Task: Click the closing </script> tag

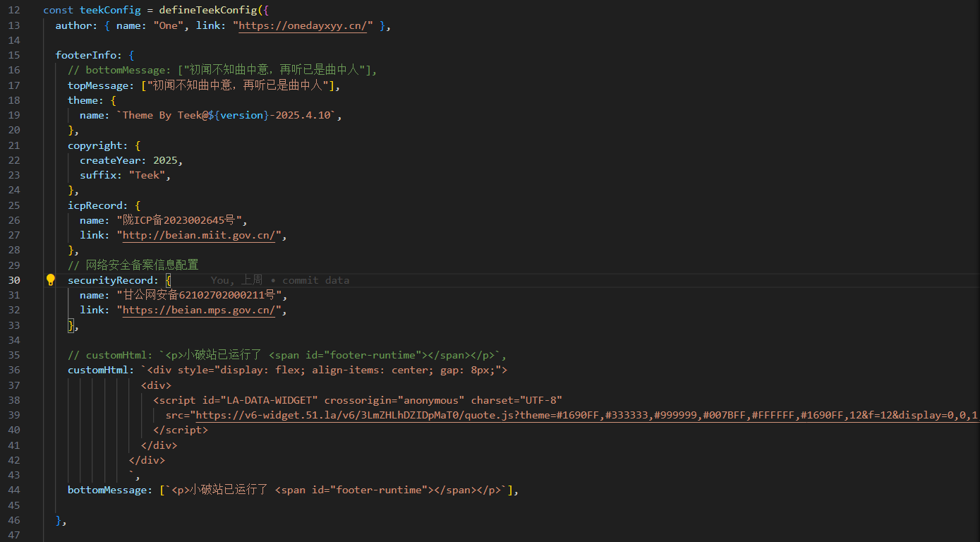Action: tap(181, 430)
